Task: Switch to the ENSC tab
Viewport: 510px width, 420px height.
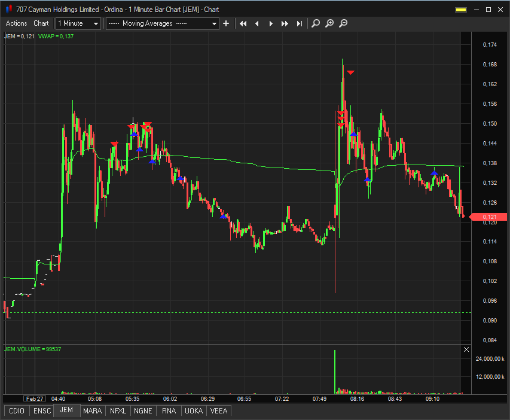Action: pyautogui.click(x=42, y=411)
